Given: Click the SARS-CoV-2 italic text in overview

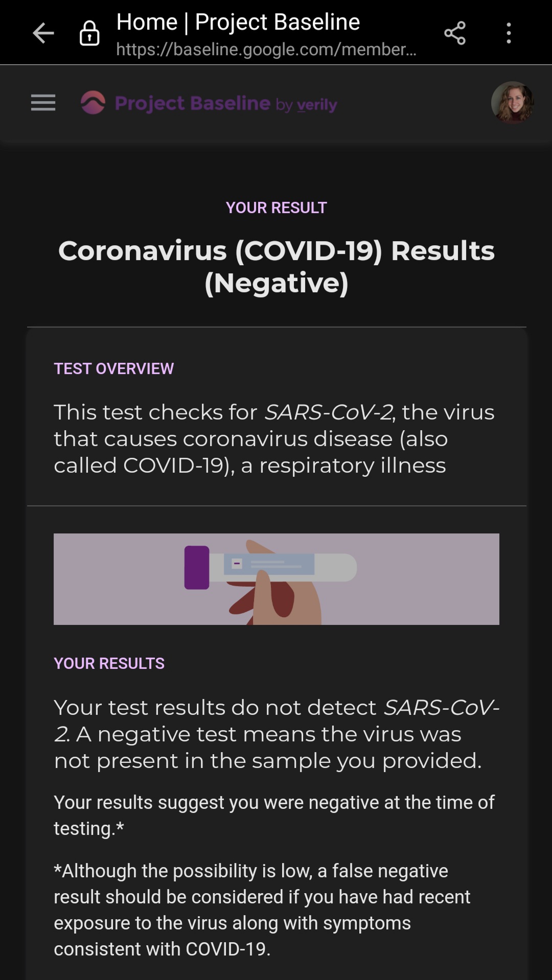Looking at the screenshot, I should 329,412.
